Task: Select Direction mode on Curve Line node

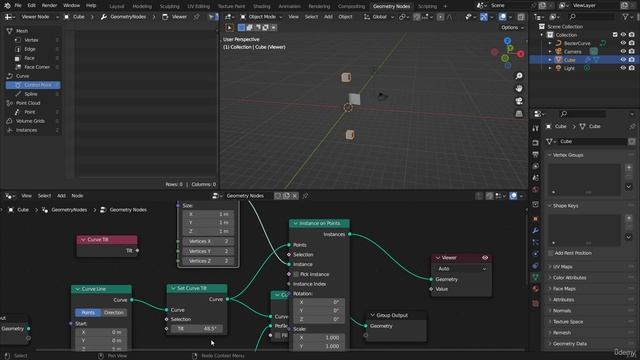Action: (114, 312)
